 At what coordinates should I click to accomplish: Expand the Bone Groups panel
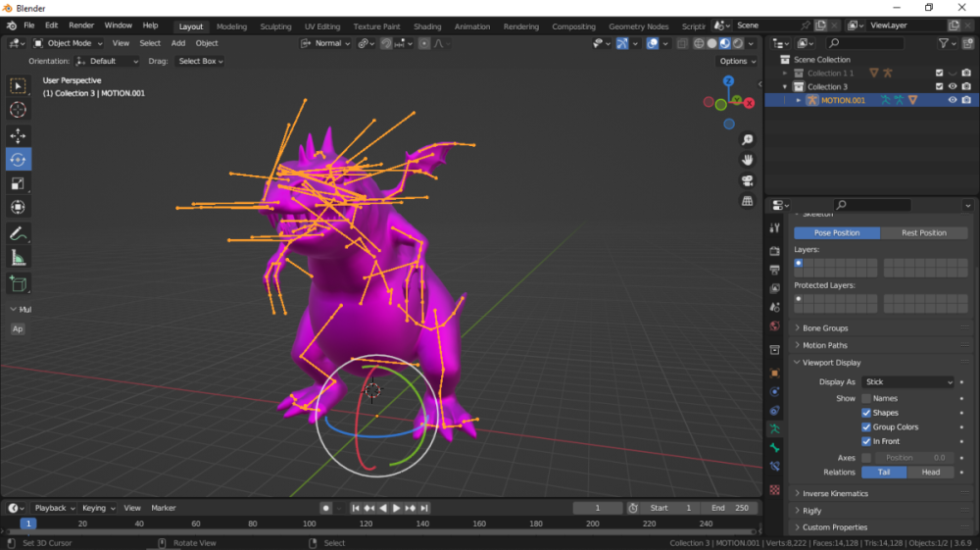[825, 328]
